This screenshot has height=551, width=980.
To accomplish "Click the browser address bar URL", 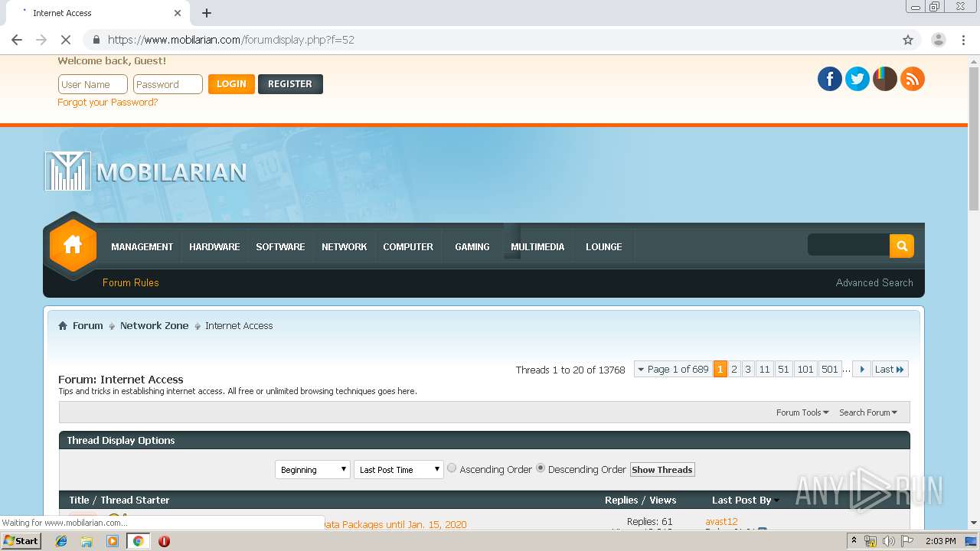I will 231,40.
